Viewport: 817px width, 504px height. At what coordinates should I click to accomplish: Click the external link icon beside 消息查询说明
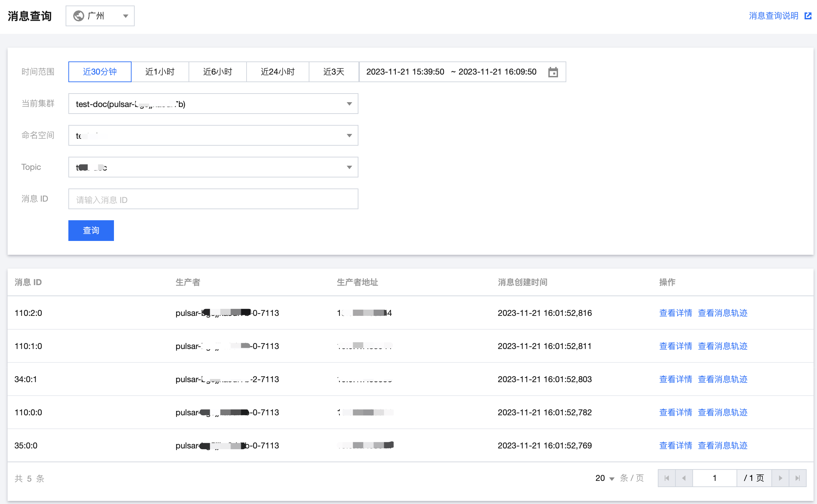808,16
